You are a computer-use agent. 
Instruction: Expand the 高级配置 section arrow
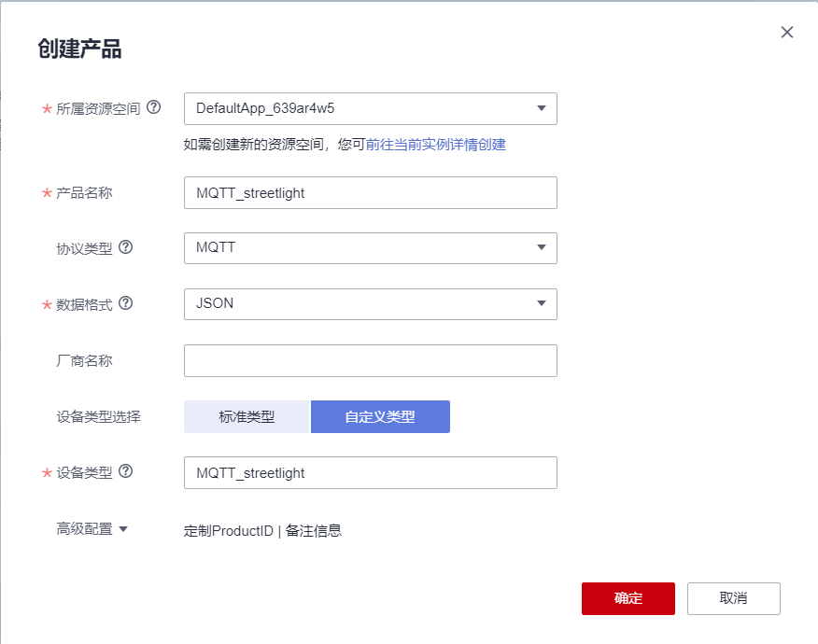pos(122,529)
